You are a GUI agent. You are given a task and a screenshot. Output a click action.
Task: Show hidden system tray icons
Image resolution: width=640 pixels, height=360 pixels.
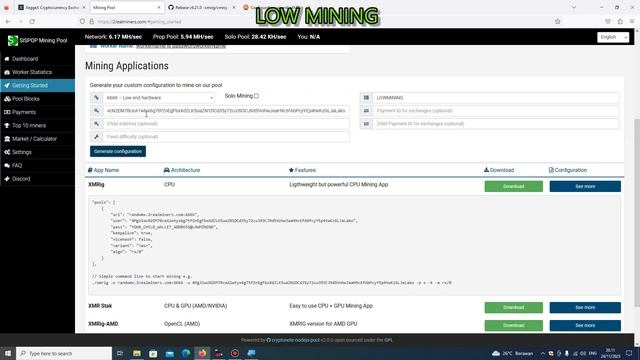click(543, 353)
